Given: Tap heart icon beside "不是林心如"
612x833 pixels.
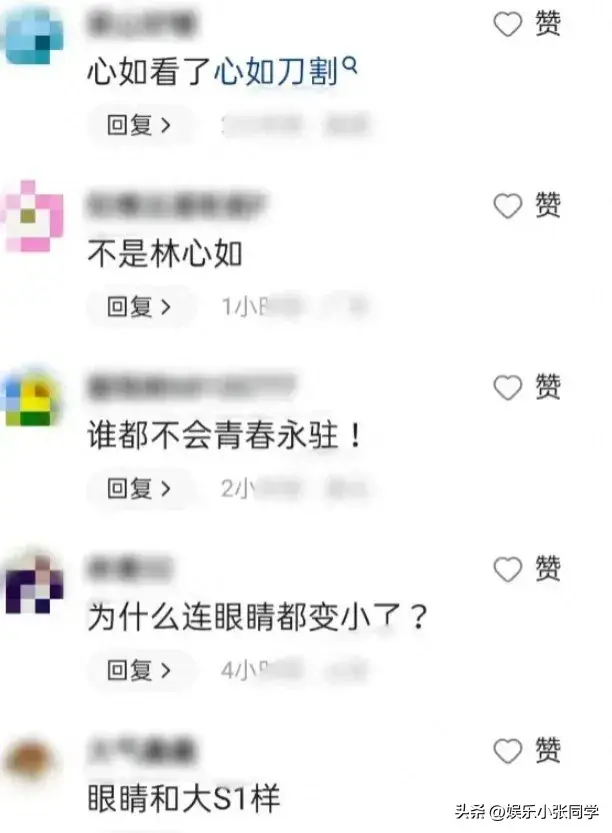Looking at the screenshot, I should [x=508, y=206].
